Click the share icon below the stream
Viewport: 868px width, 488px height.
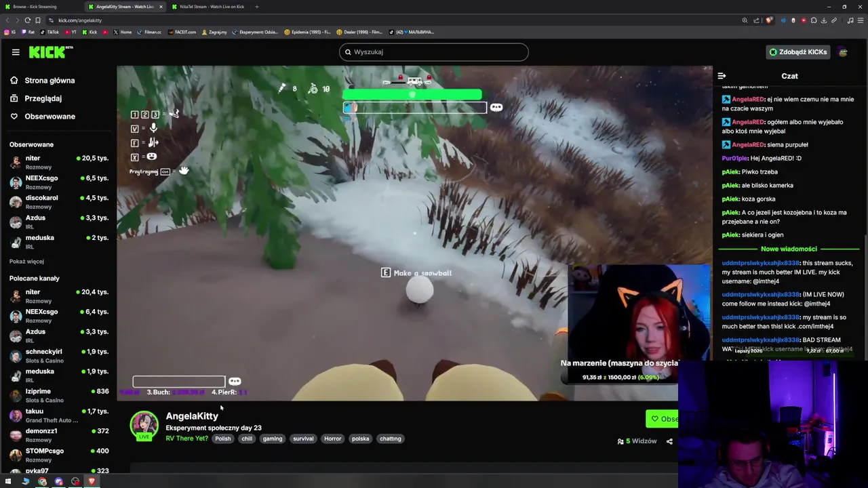669,441
